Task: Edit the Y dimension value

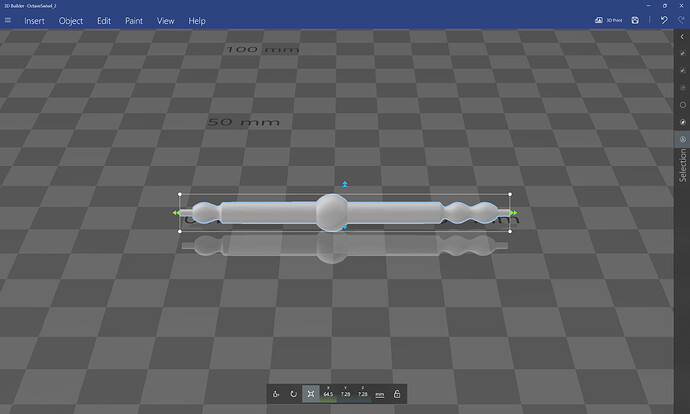Action: pos(345,394)
